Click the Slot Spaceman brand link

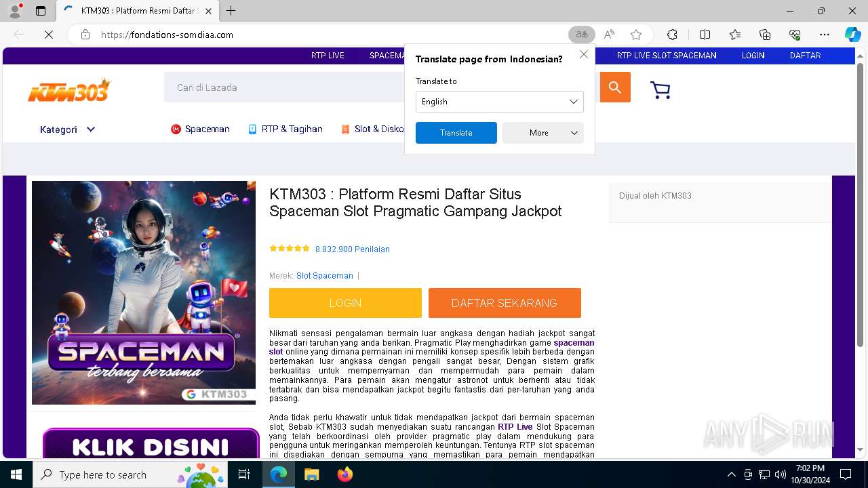point(325,276)
